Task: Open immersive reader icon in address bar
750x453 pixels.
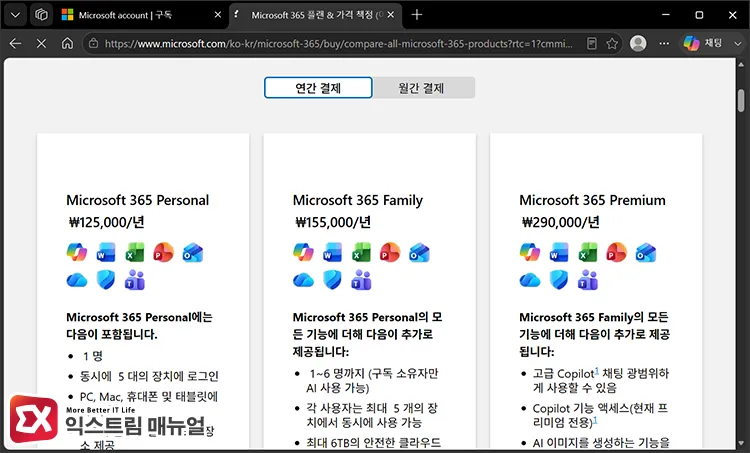Action: (592, 44)
